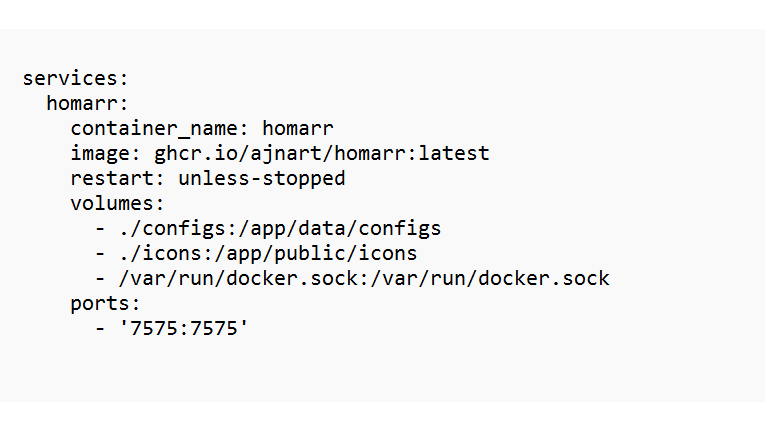The width and height of the screenshot is (765, 430).
Task: Click the "homarr" value after container_name
Action: coord(297,128)
